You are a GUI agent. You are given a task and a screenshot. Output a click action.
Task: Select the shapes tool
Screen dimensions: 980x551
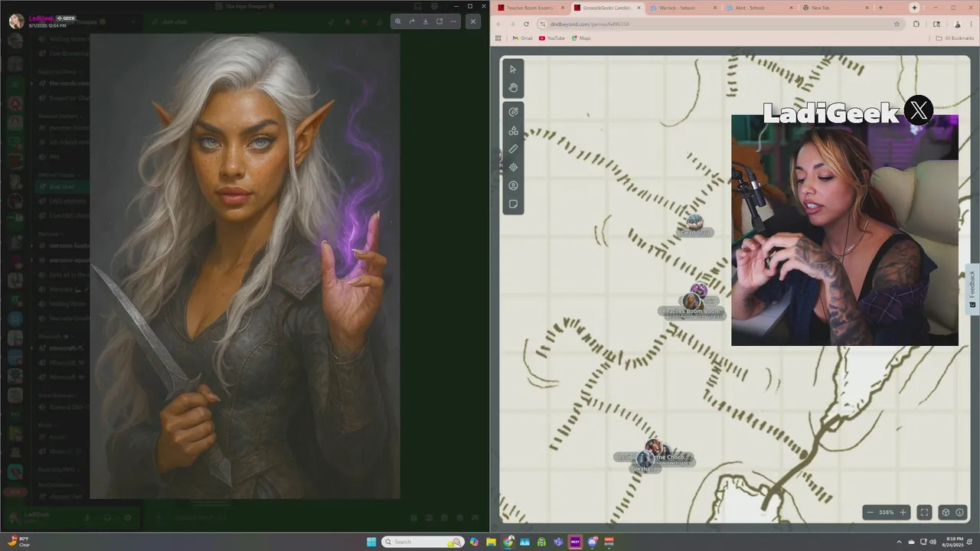(x=513, y=130)
